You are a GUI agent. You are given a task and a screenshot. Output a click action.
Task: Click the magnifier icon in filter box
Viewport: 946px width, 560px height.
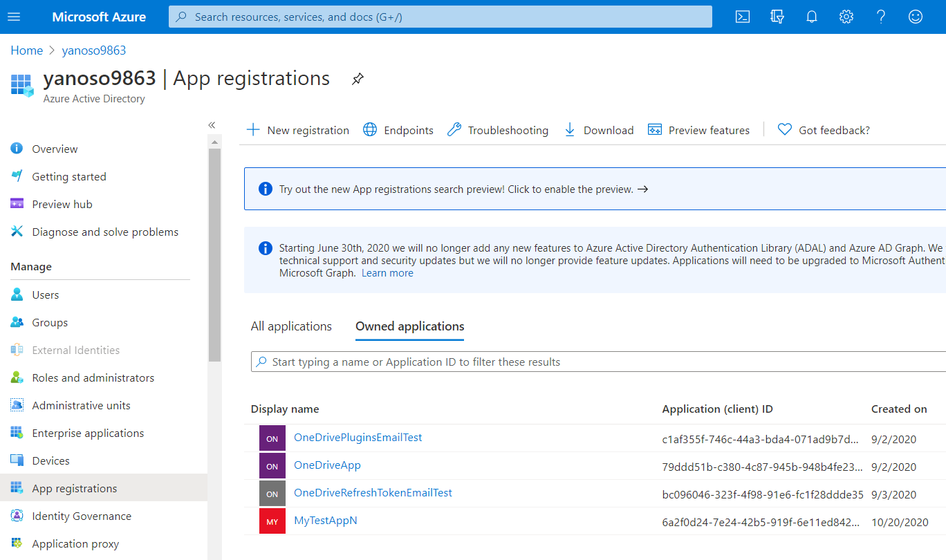[261, 362]
